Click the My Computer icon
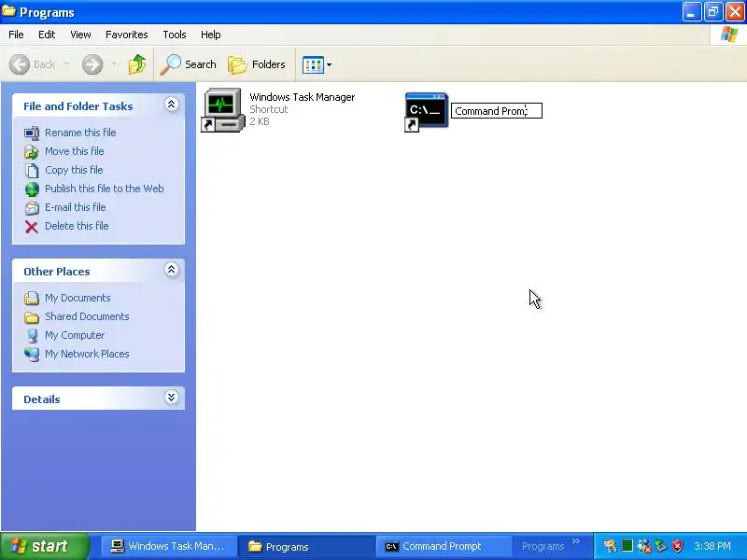 32,335
